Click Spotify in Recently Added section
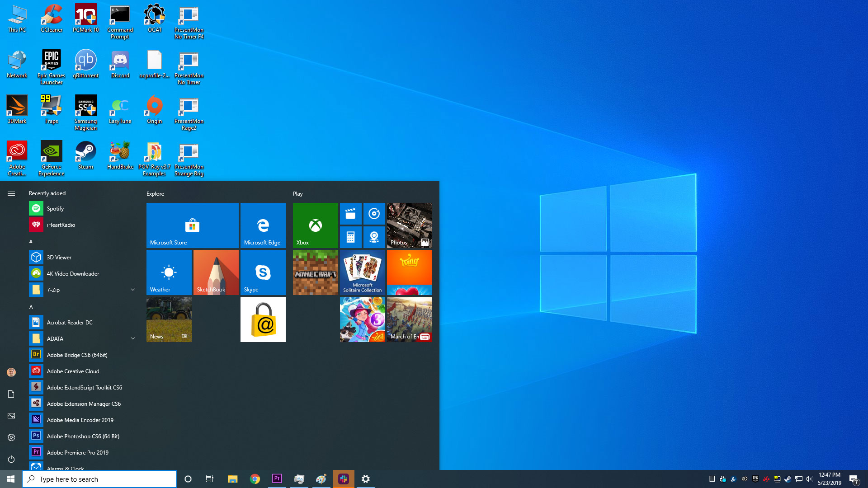This screenshot has height=488, width=868. pyautogui.click(x=55, y=209)
